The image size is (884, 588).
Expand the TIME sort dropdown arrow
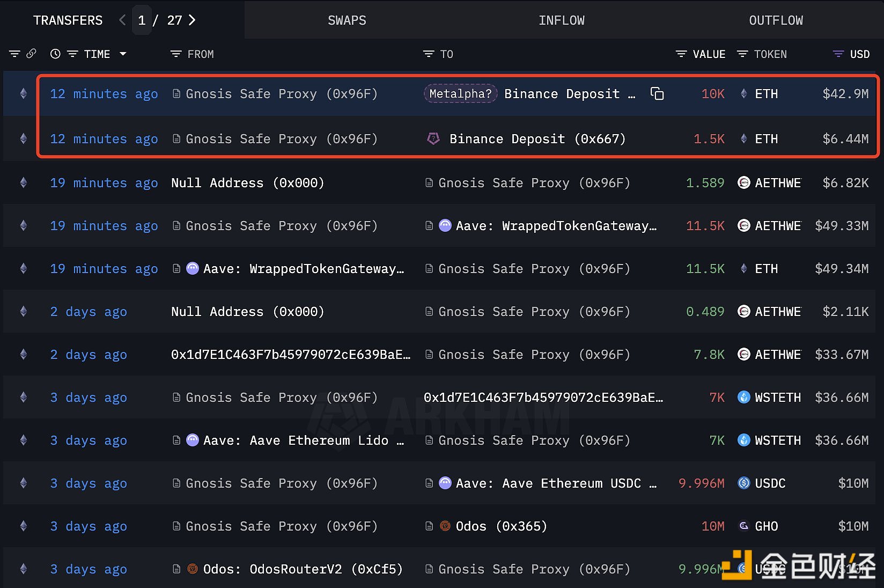[x=123, y=54]
